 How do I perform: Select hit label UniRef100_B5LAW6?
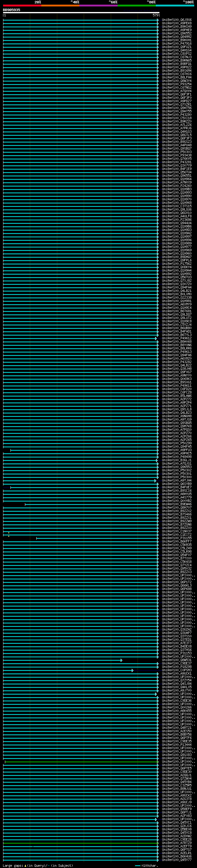tap(177, 396)
